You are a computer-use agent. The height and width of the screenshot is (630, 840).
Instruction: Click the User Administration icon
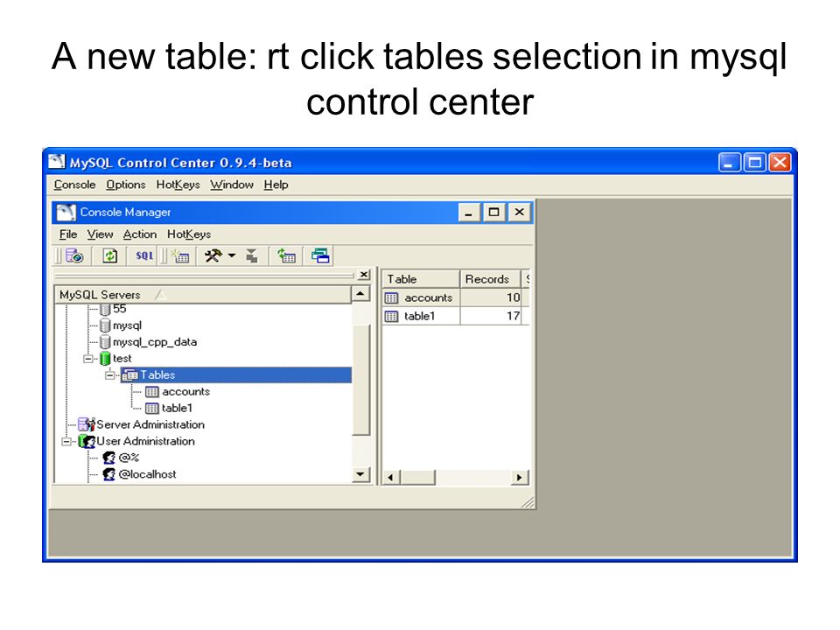coord(87,441)
